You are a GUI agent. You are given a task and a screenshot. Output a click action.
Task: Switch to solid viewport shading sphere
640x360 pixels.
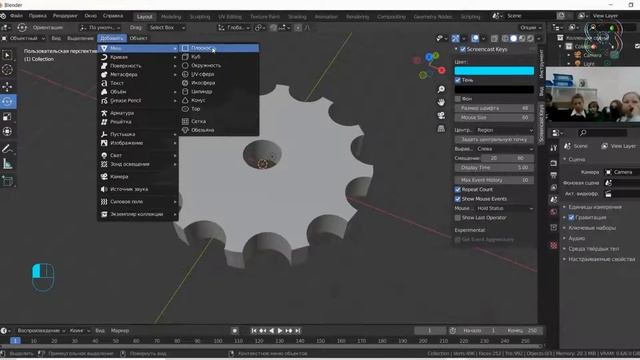tap(513, 38)
